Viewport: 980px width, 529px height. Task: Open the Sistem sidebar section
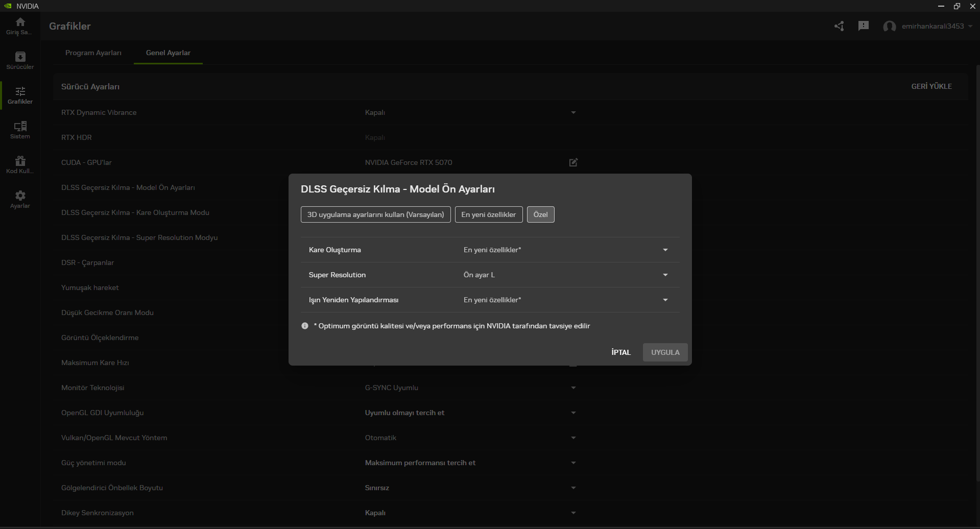pos(20,130)
